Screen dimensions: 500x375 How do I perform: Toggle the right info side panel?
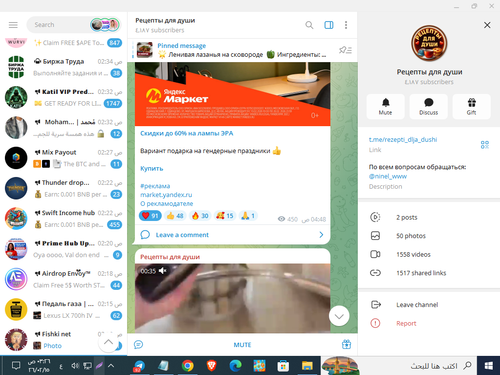329,25
